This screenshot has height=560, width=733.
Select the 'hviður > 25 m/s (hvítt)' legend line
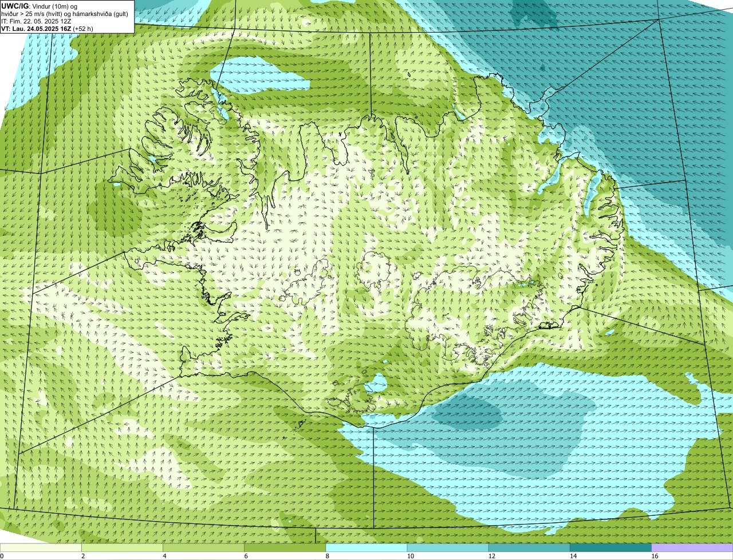65,14
